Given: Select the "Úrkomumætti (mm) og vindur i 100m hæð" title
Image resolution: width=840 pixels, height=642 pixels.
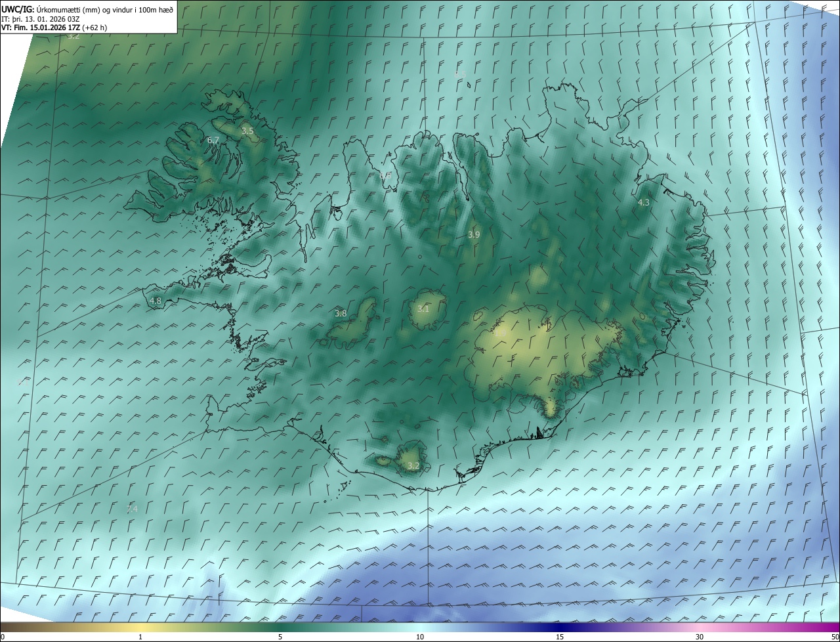Looking at the screenshot, I should [x=105, y=10].
